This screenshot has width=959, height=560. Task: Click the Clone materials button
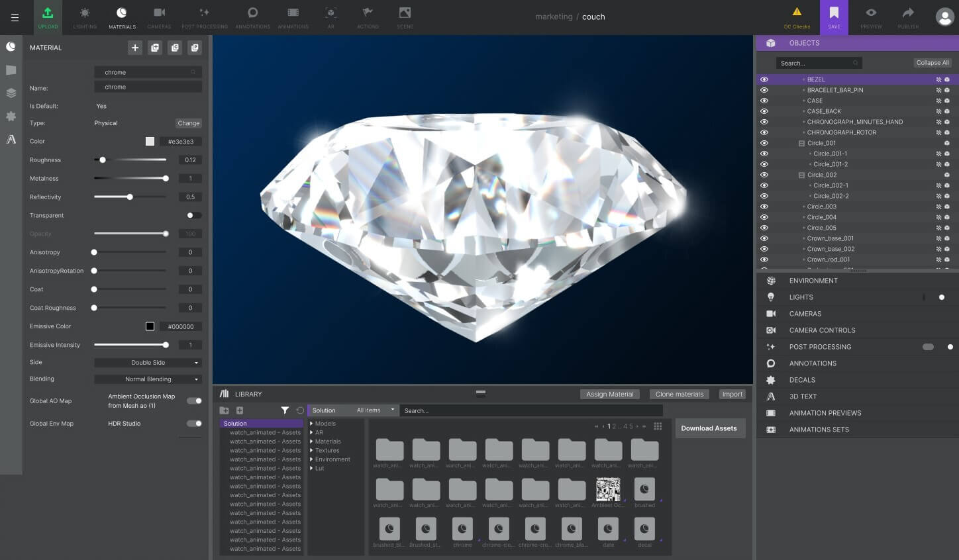click(x=680, y=394)
